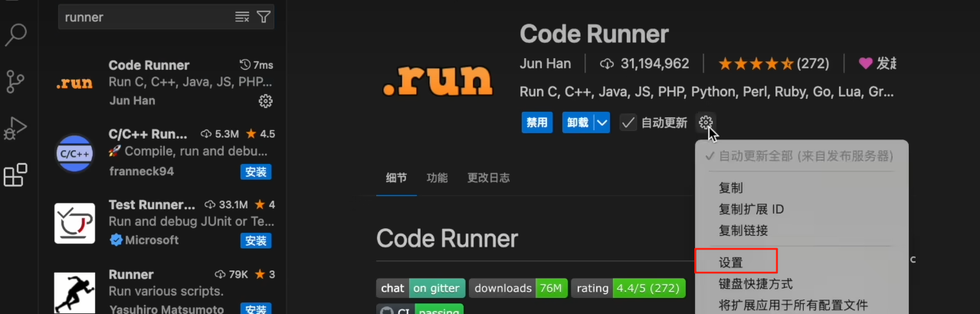Select Code Runner title in list
Image resolution: width=980 pixels, height=314 pixels.
point(149,65)
